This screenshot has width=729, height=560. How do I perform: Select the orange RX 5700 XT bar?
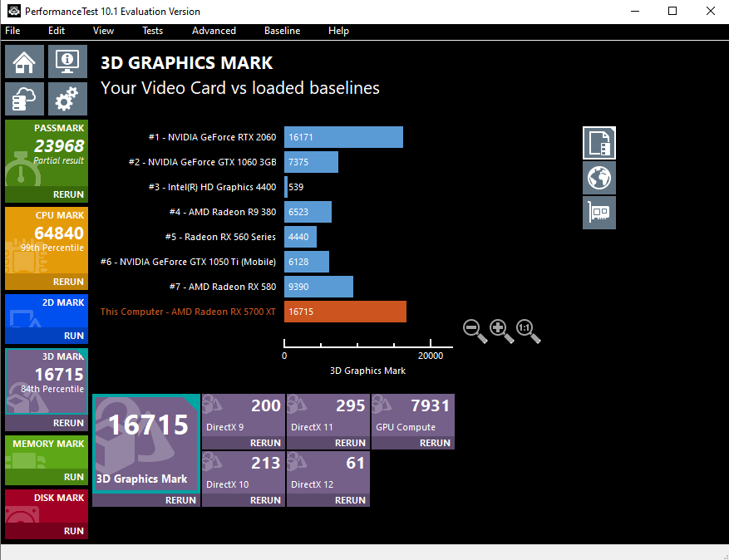[345, 312]
